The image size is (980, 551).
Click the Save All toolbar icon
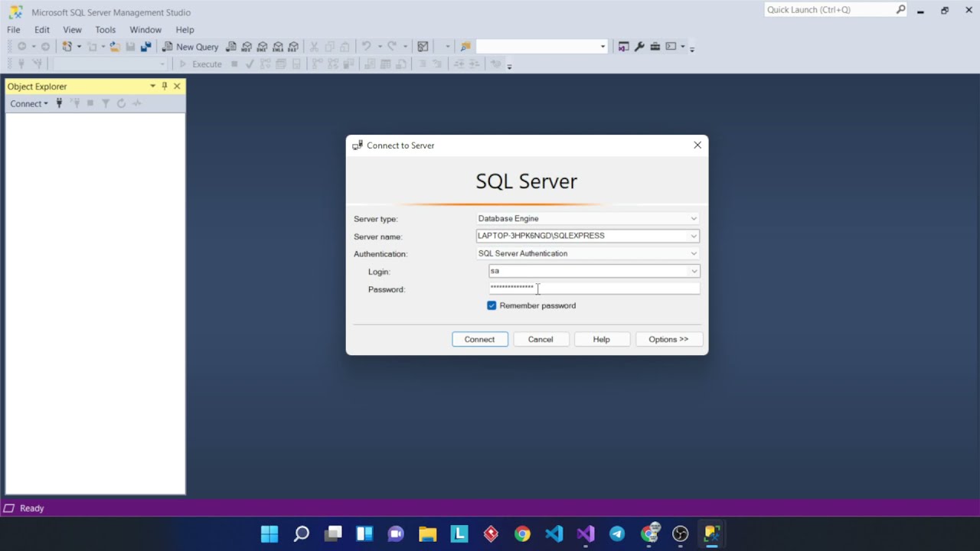click(x=145, y=47)
